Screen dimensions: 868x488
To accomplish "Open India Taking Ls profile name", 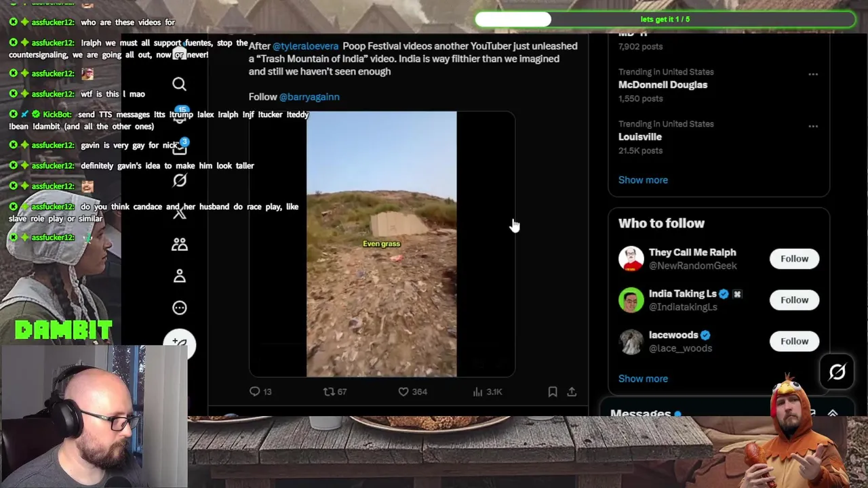I will 682,293.
